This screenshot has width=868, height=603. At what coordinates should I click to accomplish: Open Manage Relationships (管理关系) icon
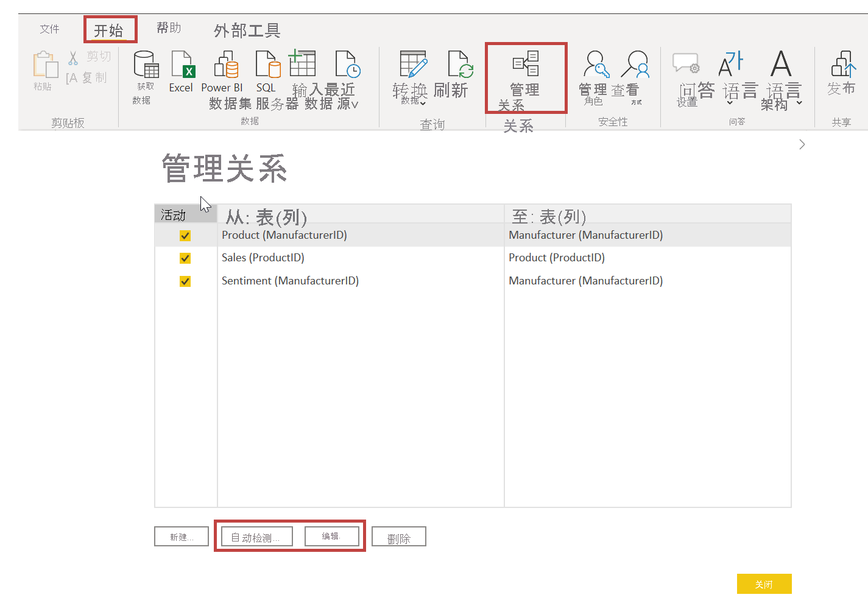click(x=526, y=63)
